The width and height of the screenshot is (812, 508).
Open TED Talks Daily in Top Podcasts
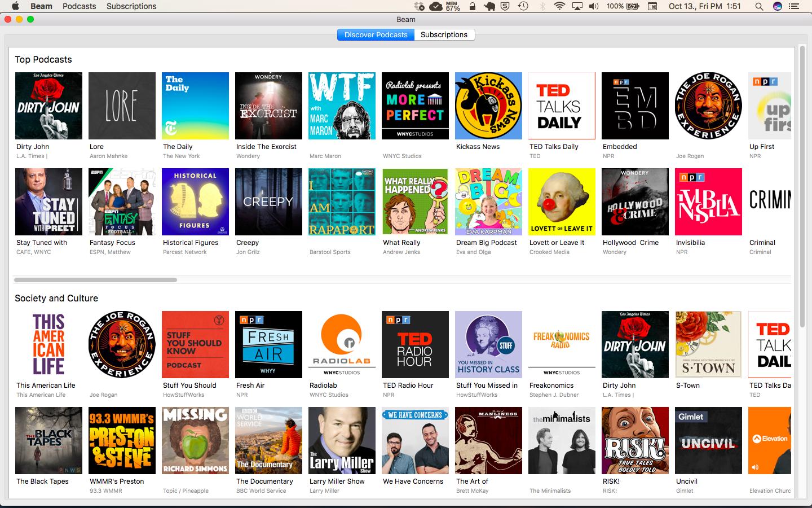[562, 106]
